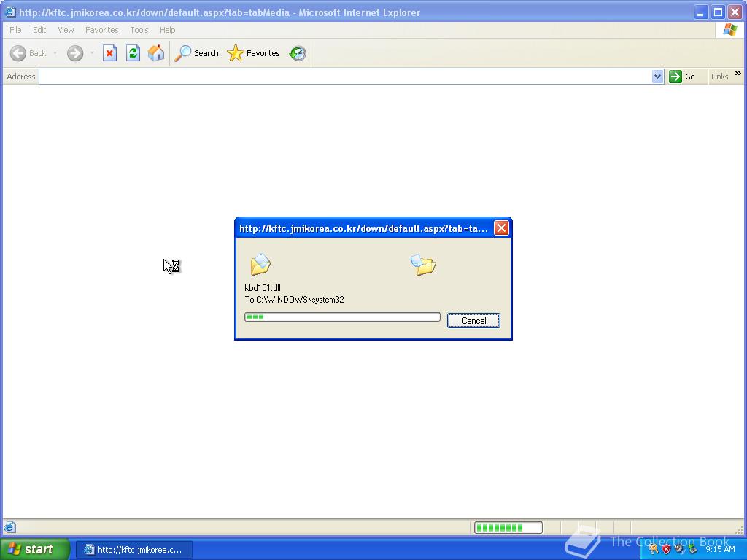Maximize the Internet Explorer window

coord(718,12)
